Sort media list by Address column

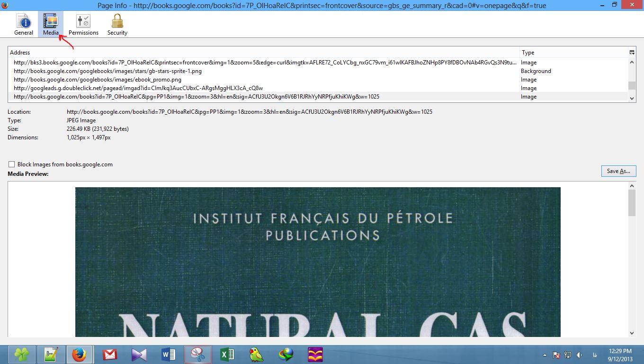[x=264, y=53]
